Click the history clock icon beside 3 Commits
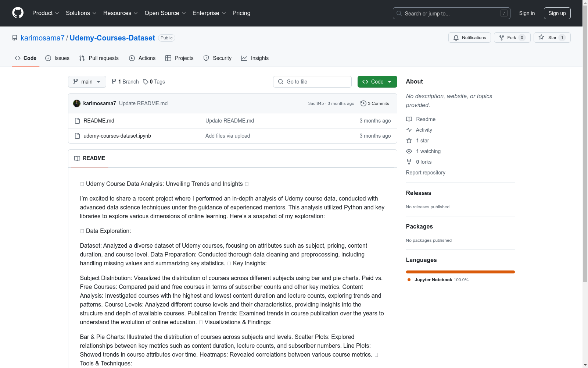This screenshot has height=368, width=588. click(x=363, y=103)
